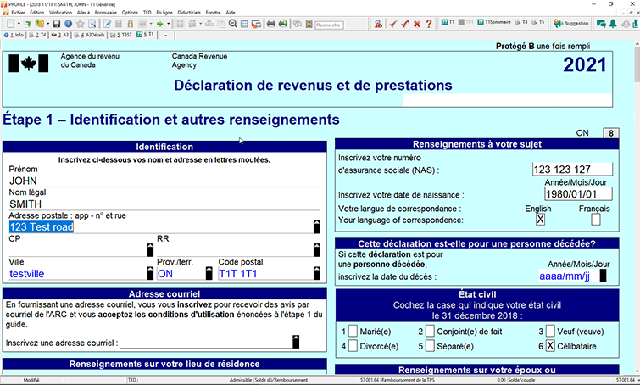Click the green folder import icon
The height and width of the screenshot is (385, 640).
[x=28, y=24]
